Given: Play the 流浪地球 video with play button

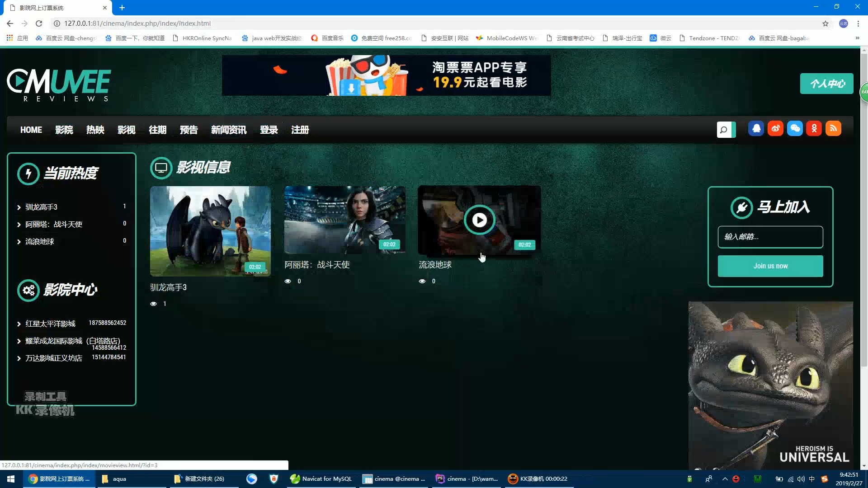Looking at the screenshot, I should (x=479, y=220).
